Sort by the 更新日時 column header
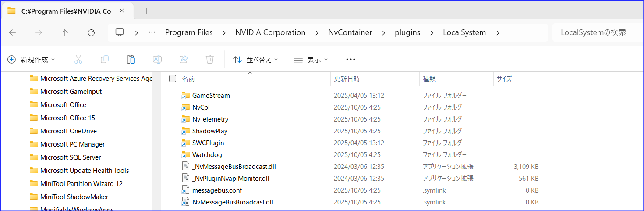This screenshot has height=211, width=644. [347, 79]
